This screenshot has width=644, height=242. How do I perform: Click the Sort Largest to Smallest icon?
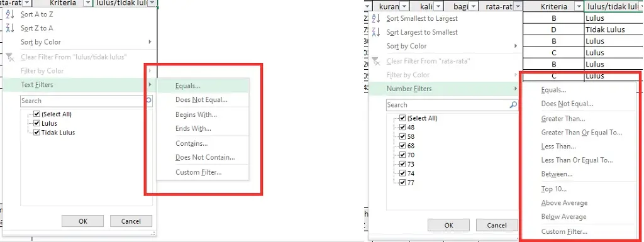tap(376, 33)
